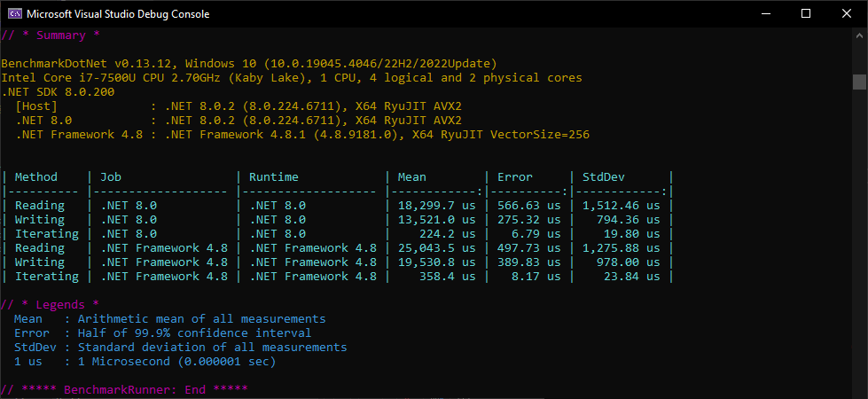This screenshot has height=399, width=868.
Task: Click the '// * Summary *' heading line
Action: 51,35
